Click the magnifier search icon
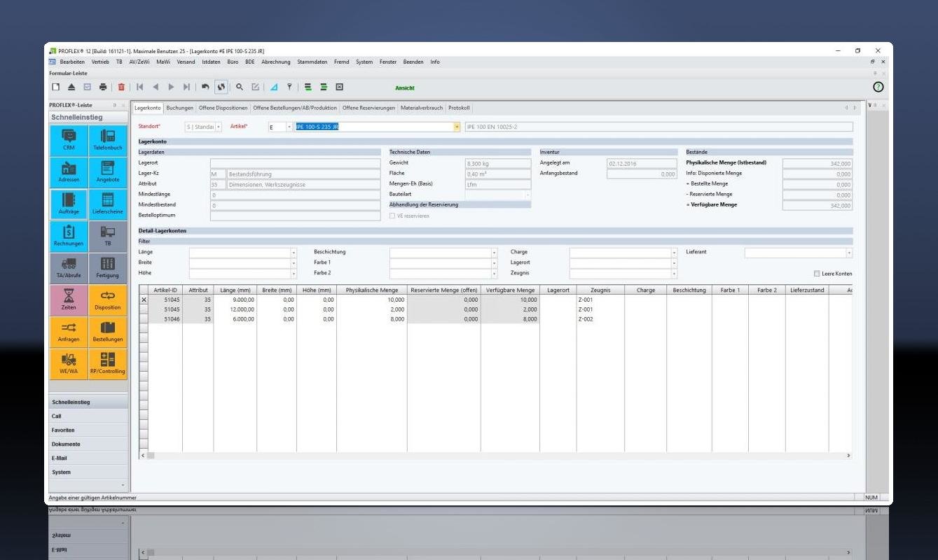The image size is (938, 560). pos(239,87)
